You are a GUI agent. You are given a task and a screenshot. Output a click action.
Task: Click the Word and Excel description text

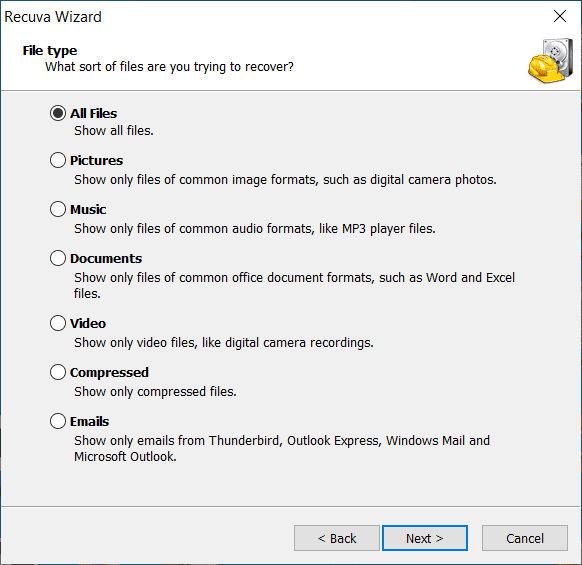pyautogui.click(x=294, y=285)
